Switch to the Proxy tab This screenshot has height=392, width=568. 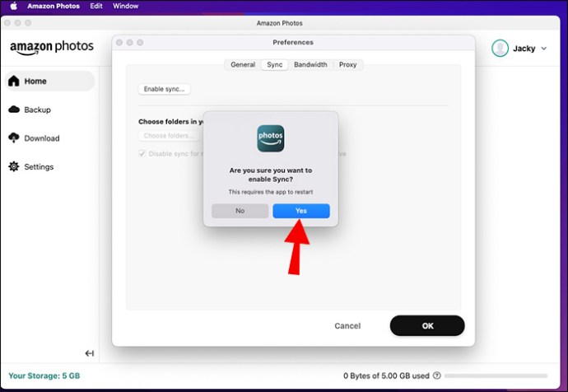click(347, 64)
